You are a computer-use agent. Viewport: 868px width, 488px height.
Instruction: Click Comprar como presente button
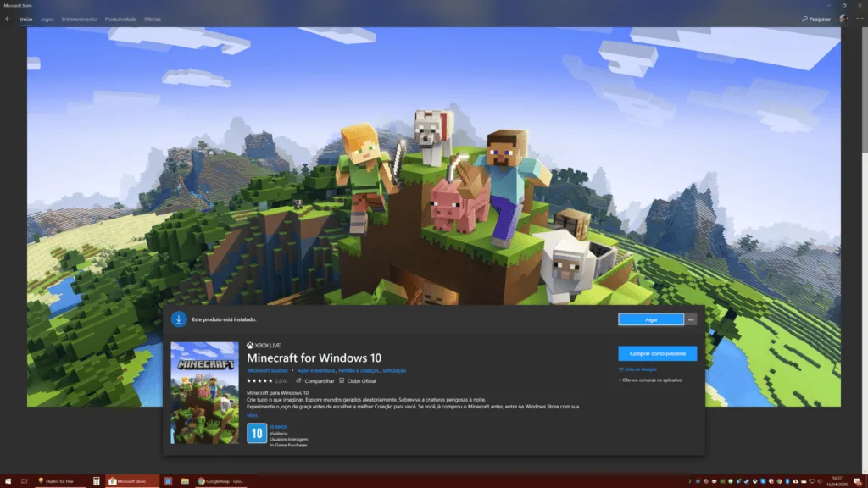[x=657, y=353]
